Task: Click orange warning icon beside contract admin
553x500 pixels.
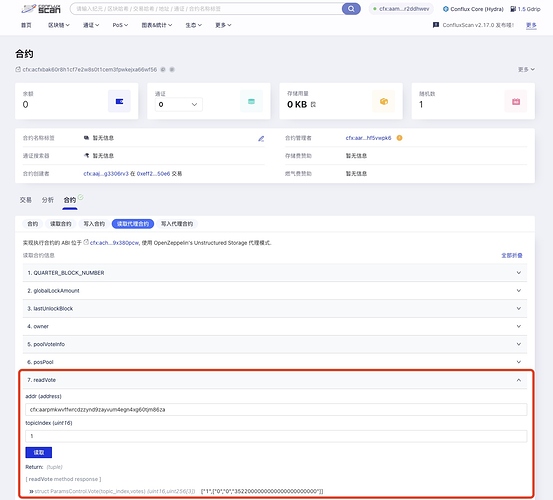Action: tap(399, 138)
